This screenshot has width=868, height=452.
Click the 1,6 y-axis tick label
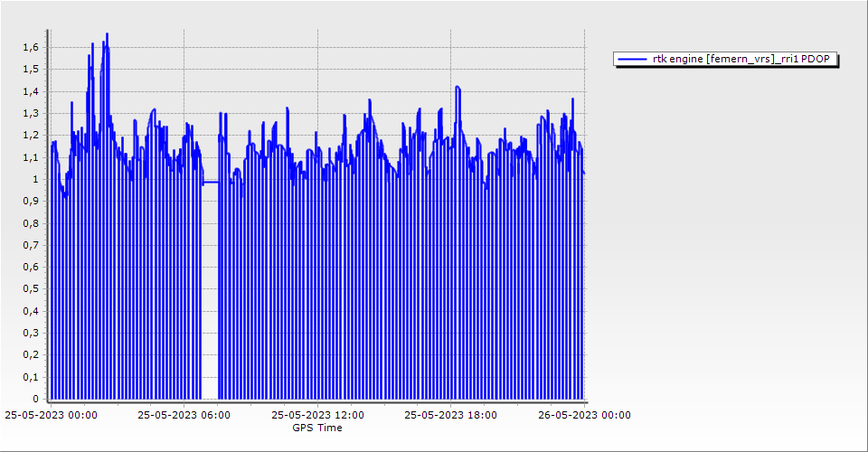(x=30, y=47)
